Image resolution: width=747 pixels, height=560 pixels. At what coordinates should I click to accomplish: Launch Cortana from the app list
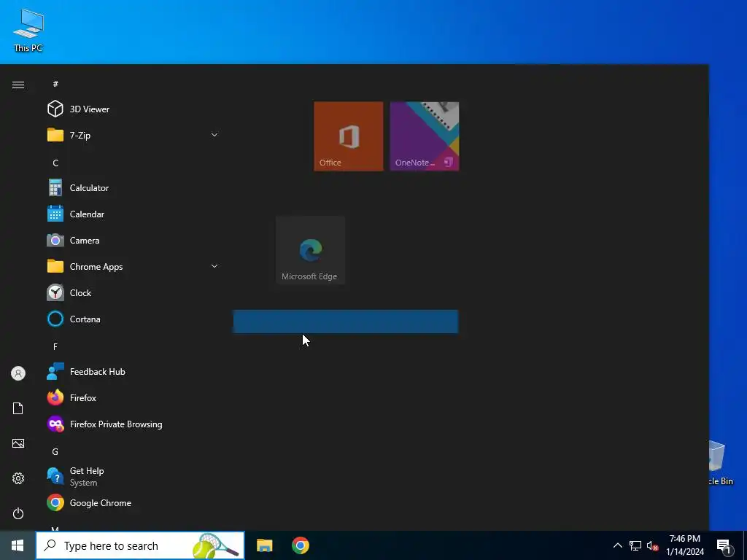(x=133, y=319)
